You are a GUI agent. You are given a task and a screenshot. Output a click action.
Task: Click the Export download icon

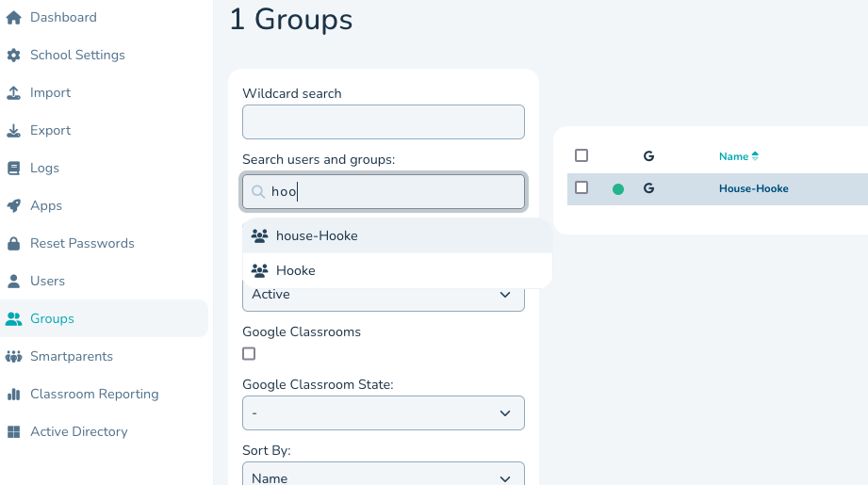point(13,131)
